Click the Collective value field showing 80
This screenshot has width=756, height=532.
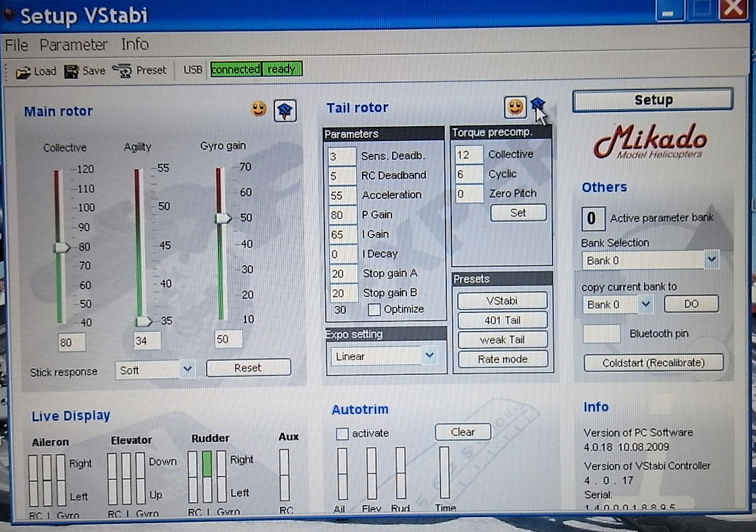[x=71, y=343]
